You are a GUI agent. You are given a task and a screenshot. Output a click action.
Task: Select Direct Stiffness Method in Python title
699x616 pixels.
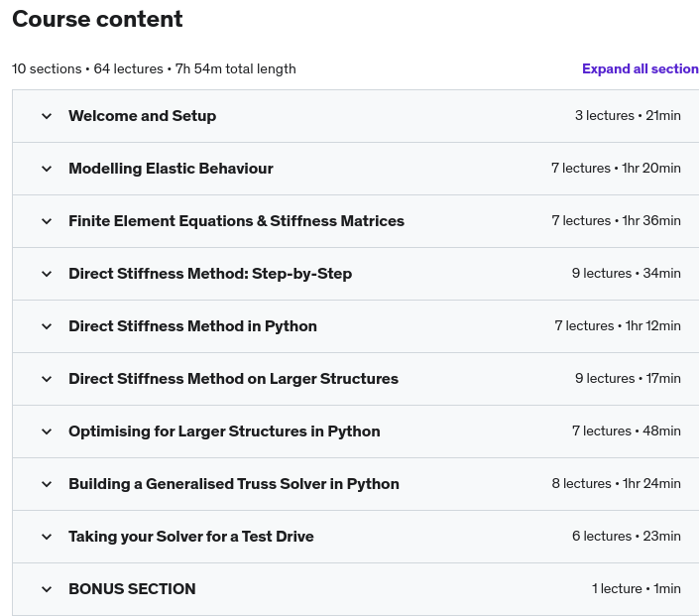192,326
